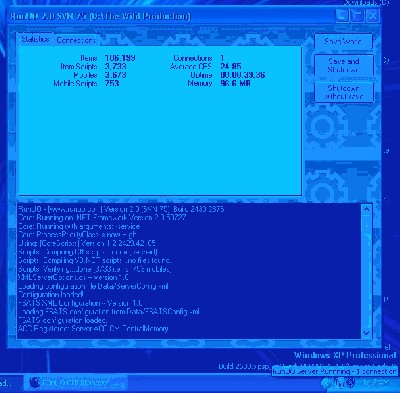
Task: Click the console line FSATS configuration loaded
Action: click(x=63, y=320)
